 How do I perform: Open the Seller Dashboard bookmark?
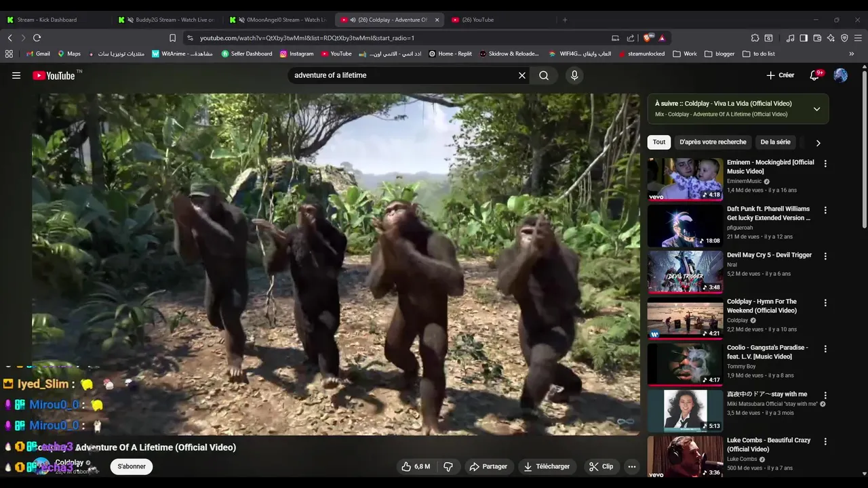point(247,54)
